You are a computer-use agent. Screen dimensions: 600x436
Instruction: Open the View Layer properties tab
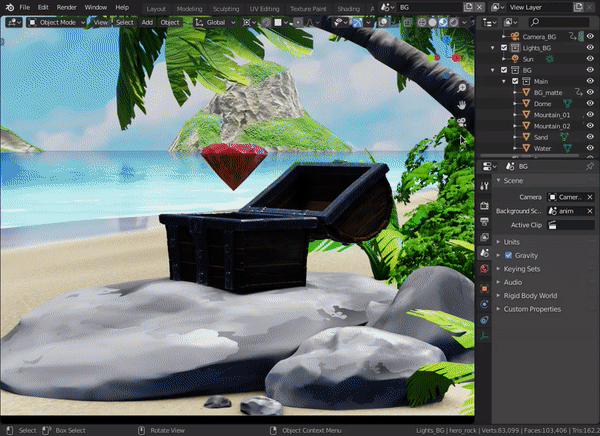click(x=484, y=237)
